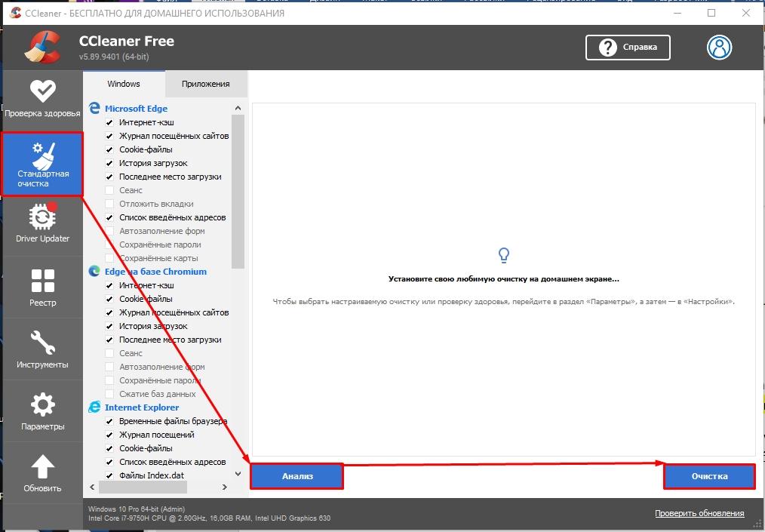765x532 pixels.
Task: Click the Microsoft Edge section icon
Action: coord(94,108)
